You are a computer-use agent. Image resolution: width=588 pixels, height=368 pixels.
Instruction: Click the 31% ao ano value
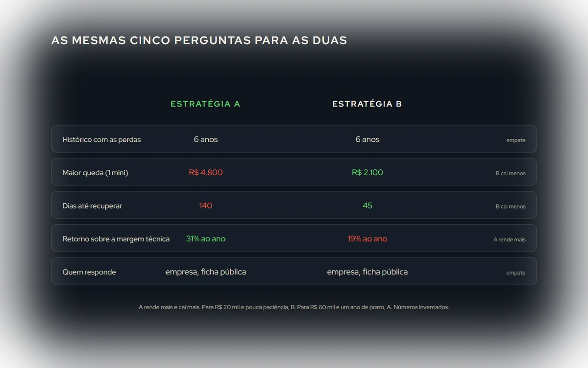[x=206, y=238]
